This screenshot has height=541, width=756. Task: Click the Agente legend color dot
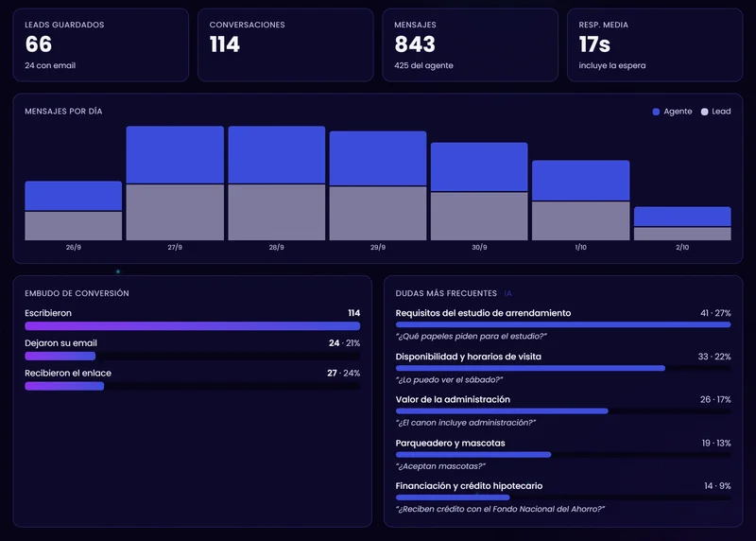[x=656, y=112]
